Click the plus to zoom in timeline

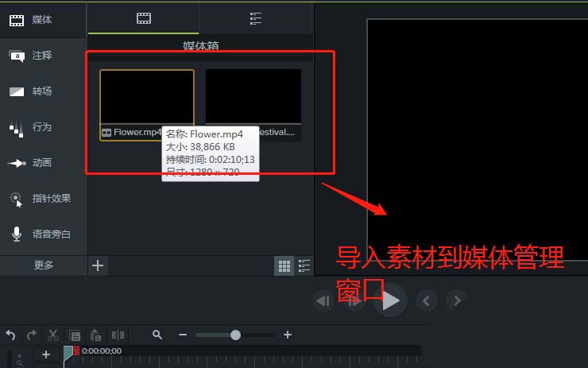click(288, 335)
